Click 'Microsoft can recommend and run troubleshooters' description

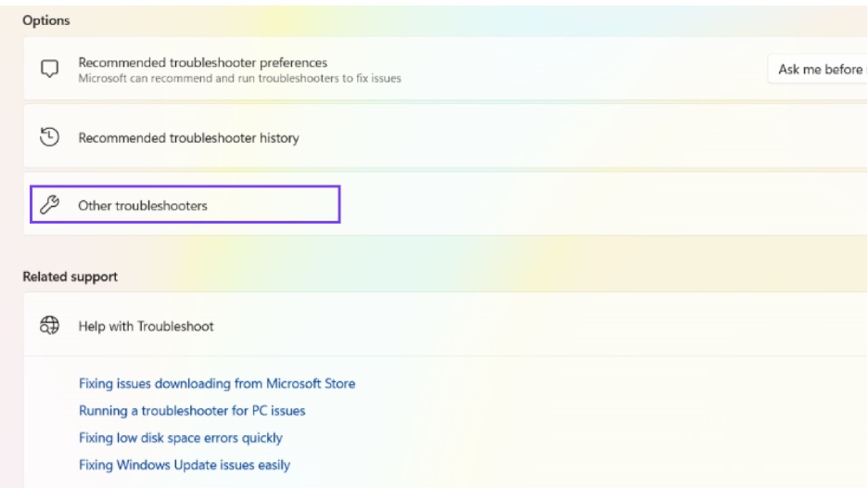(x=239, y=79)
